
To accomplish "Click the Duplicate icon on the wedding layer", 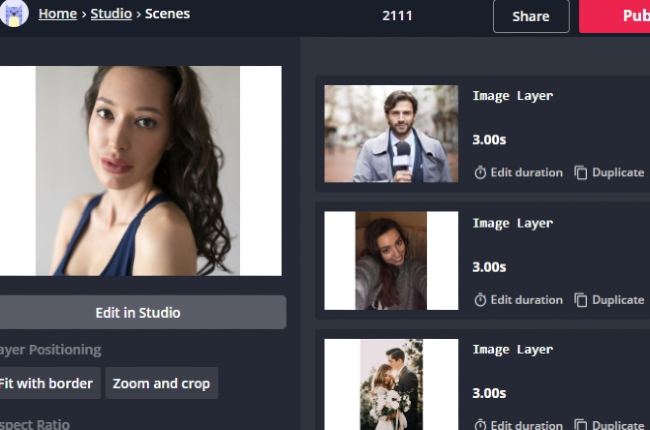I will click(x=581, y=425).
